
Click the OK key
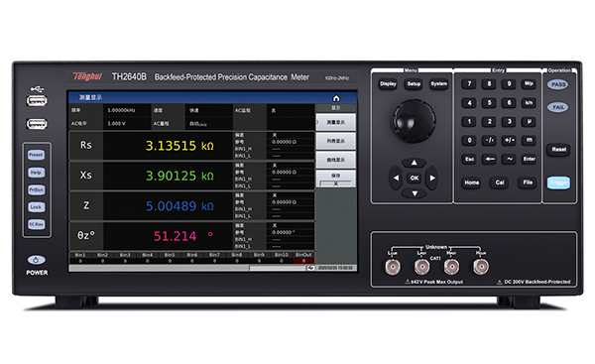click(415, 178)
